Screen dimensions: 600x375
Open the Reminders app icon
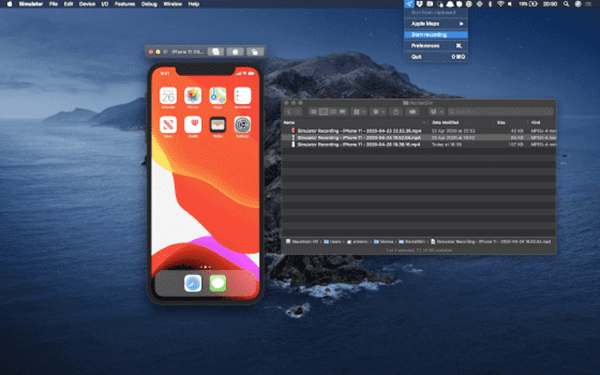[x=243, y=96]
